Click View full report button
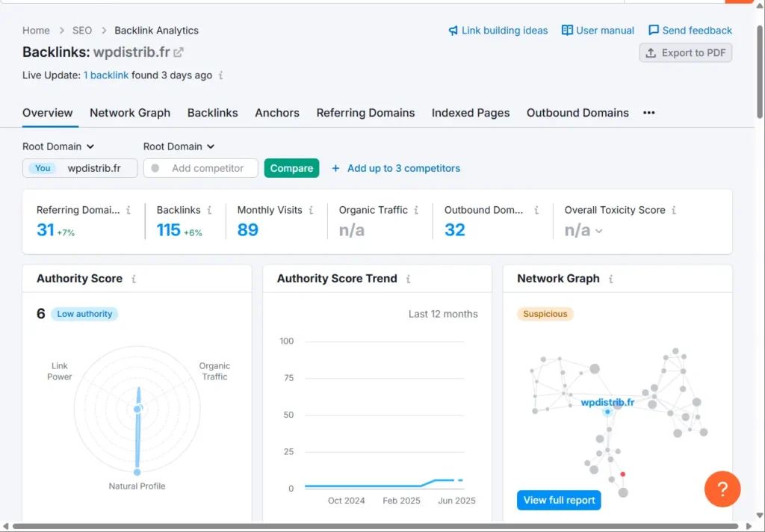Viewport: 765px width, 532px height. tap(559, 501)
